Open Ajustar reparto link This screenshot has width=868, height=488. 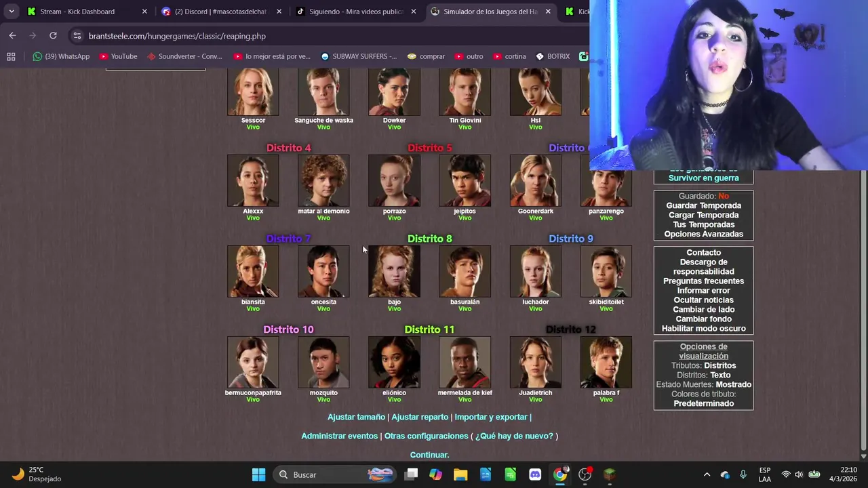[x=420, y=417]
